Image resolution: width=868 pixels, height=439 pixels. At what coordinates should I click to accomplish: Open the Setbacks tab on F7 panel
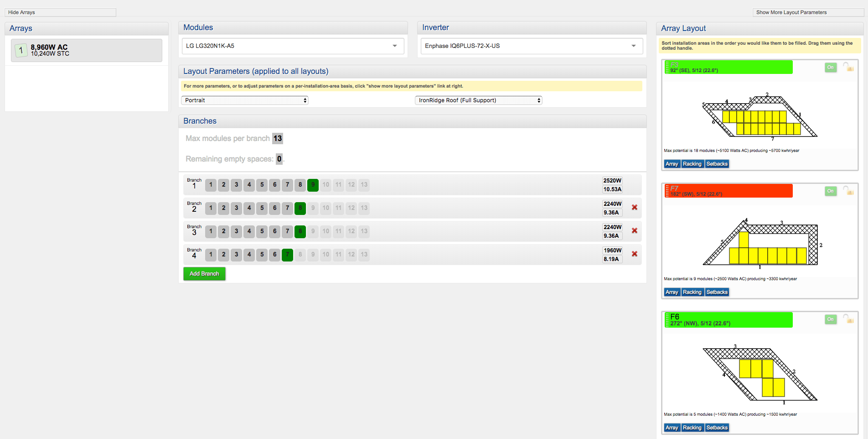717,292
